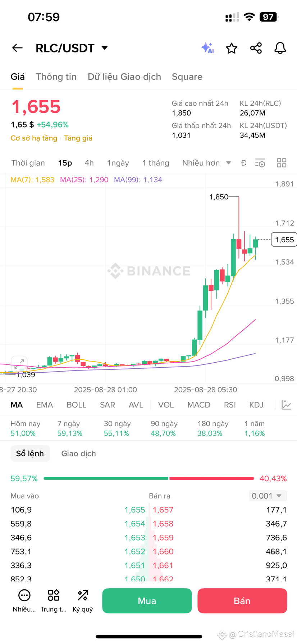
Task: Tap ask price 1,657 in order book
Action: 163,510
